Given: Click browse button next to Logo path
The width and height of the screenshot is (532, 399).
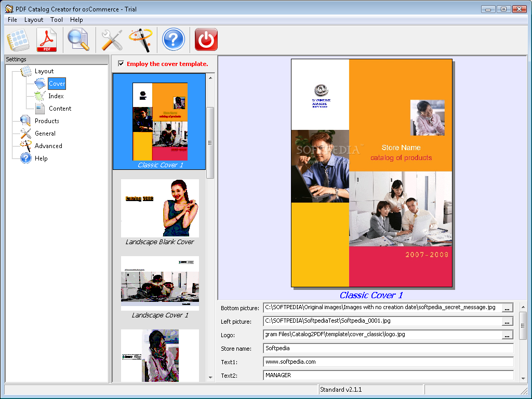Looking at the screenshot, I should pyautogui.click(x=508, y=335).
